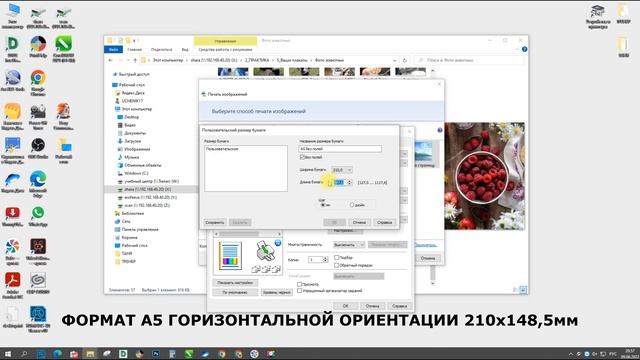Expand the address bar history dropdown
The image size is (640, 360).
[x=395, y=60]
